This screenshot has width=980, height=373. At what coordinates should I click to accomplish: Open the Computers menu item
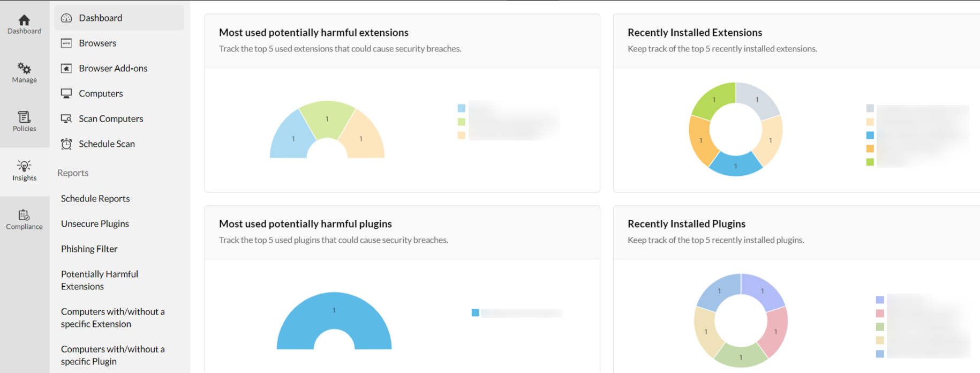(x=101, y=94)
